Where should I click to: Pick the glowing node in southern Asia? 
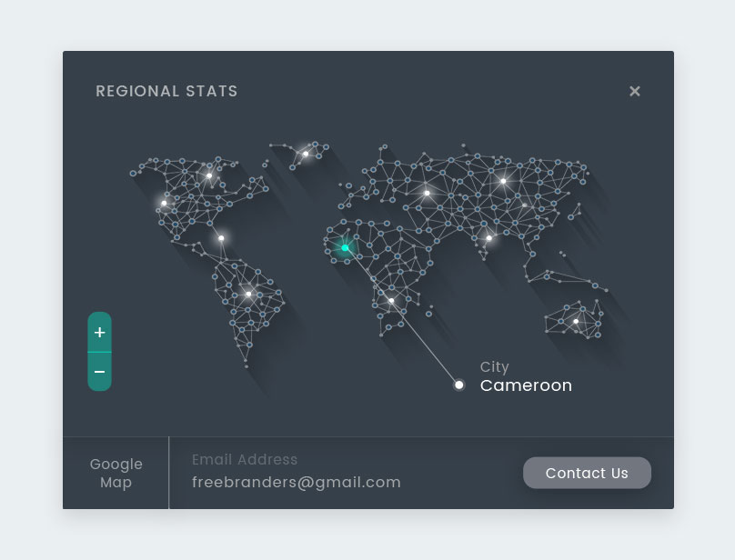(488, 238)
